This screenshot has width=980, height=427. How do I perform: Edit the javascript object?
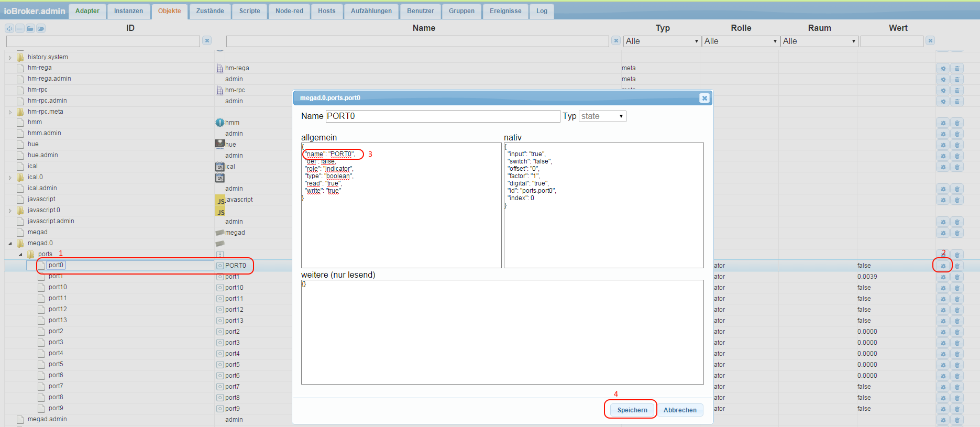point(943,200)
